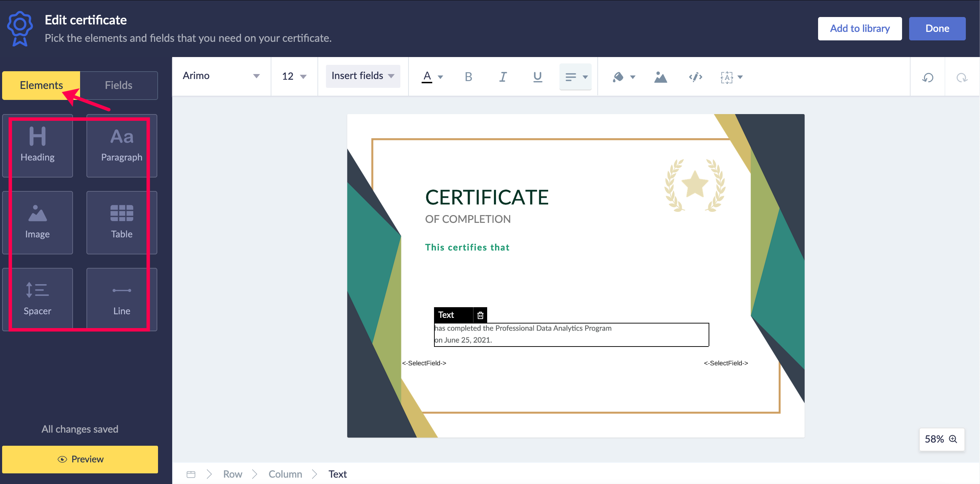The height and width of the screenshot is (484, 980).
Task: Select Text in the breadcrumb
Action: 337,474
